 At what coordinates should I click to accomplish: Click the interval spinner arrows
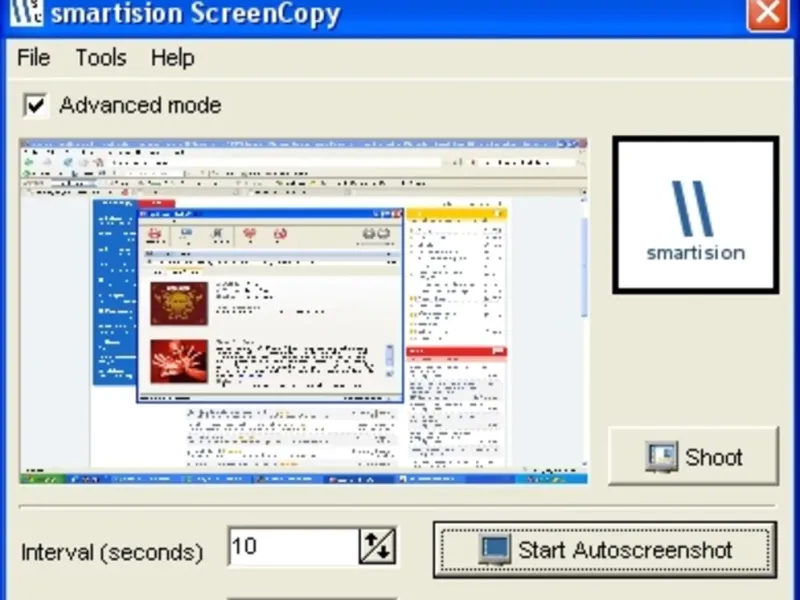pyautogui.click(x=378, y=546)
